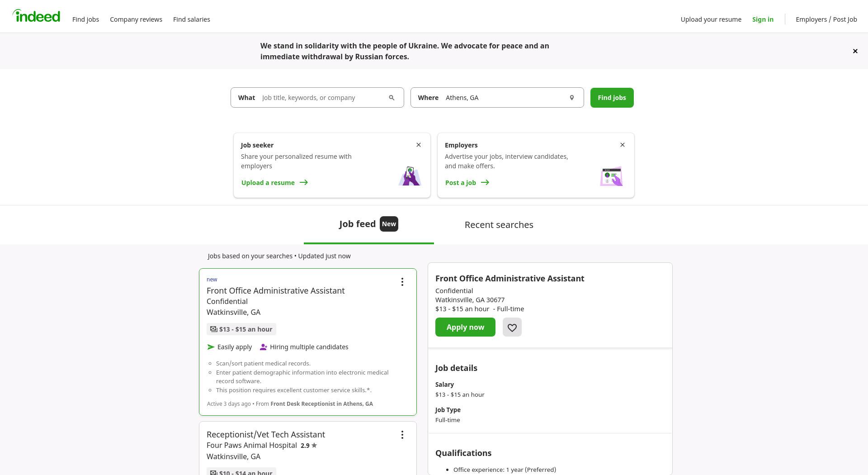
Task: Click the 'Hiring multiple candidates' label
Action: [309, 347]
